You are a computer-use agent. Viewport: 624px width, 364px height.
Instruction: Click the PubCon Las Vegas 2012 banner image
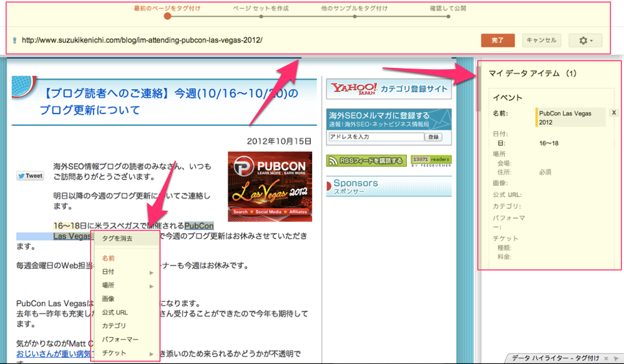270,187
